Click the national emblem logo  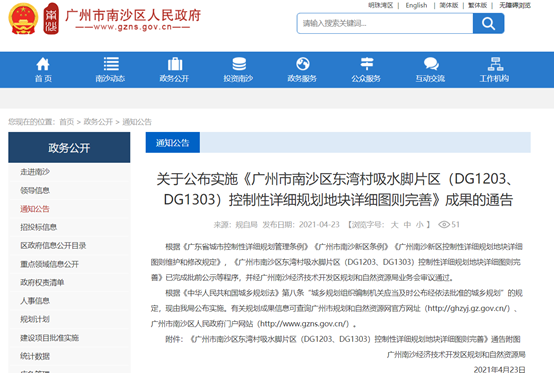pos(23,19)
